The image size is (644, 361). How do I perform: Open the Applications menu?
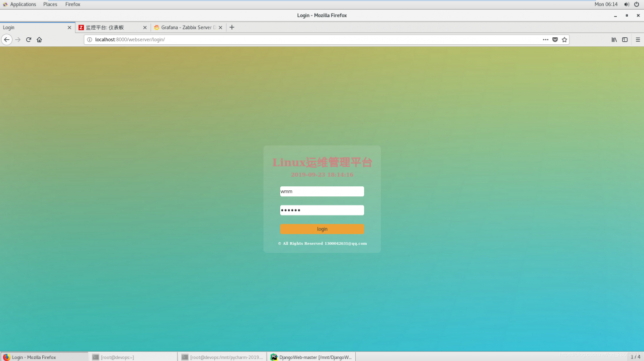tap(19, 4)
